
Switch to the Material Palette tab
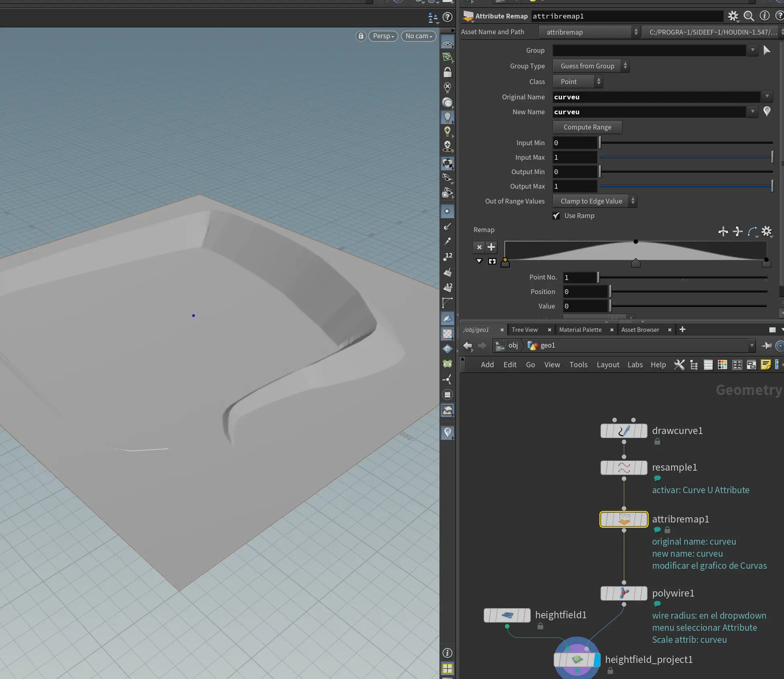(x=581, y=330)
